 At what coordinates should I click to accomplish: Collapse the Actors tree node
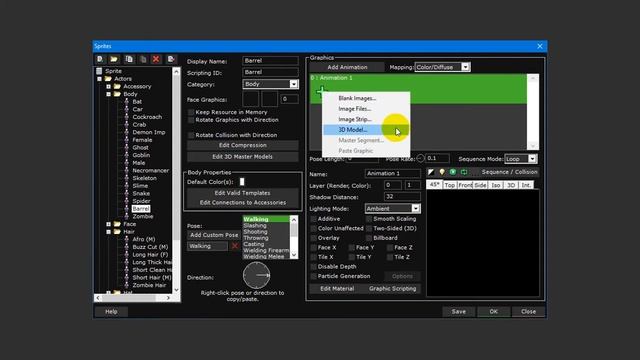click(99, 79)
